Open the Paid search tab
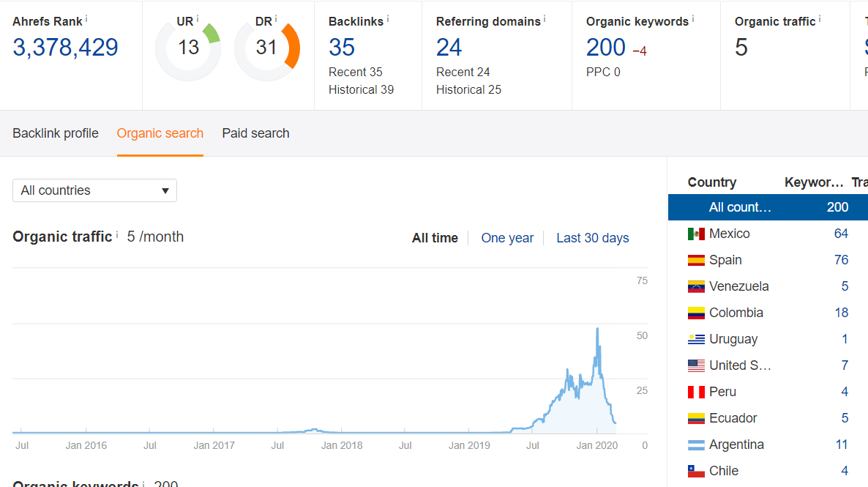 pos(255,133)
